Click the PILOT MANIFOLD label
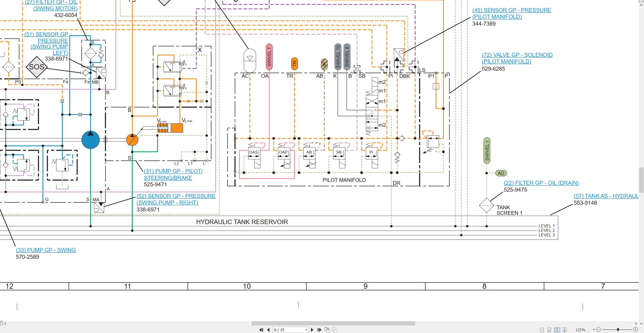This screenshot has height=333, width=644. pos(344,180)
